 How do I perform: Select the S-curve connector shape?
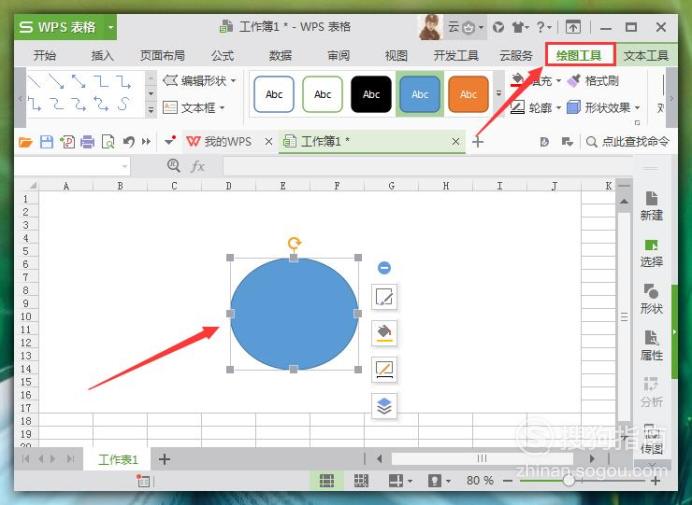[x=124, y=104]
